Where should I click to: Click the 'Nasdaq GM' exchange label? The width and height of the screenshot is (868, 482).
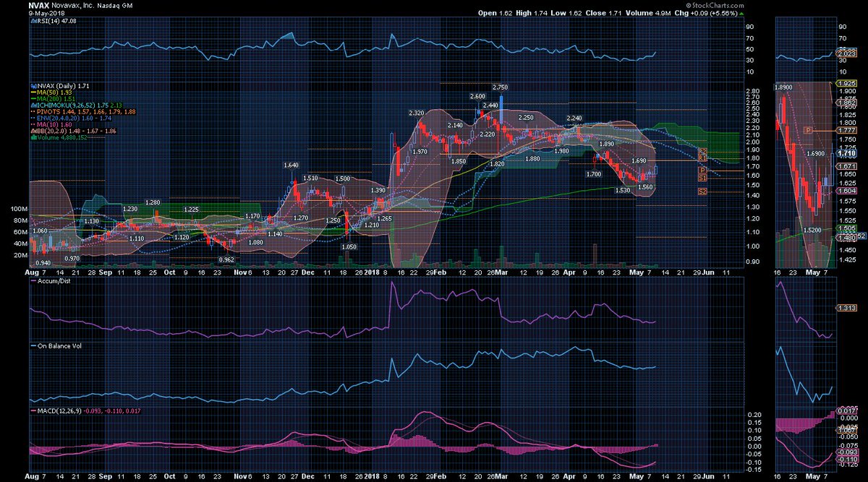[114, 6]
